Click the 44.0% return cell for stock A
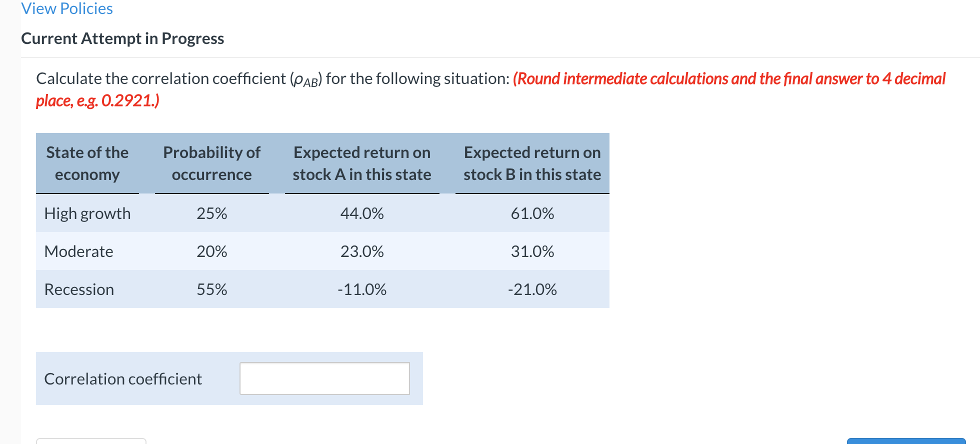This screenshot has height=444, width=980. tap(362, 213)
